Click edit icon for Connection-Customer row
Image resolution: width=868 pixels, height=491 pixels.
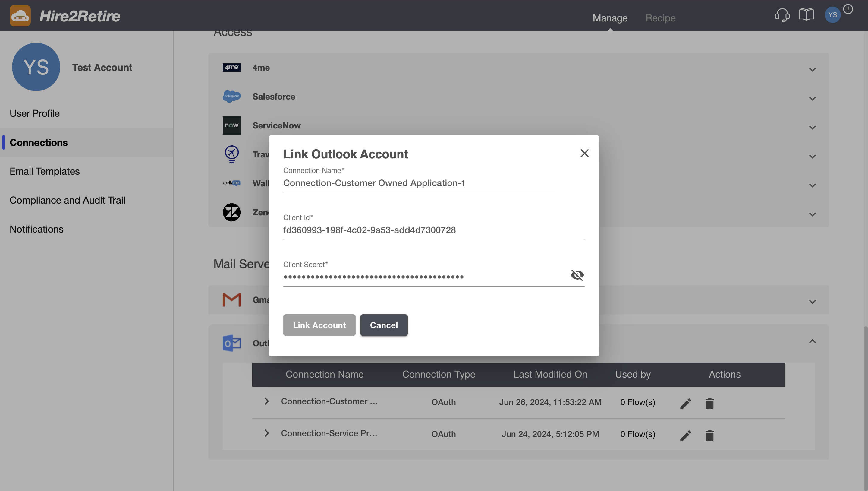pyautogui.click(x=686, y=403)
